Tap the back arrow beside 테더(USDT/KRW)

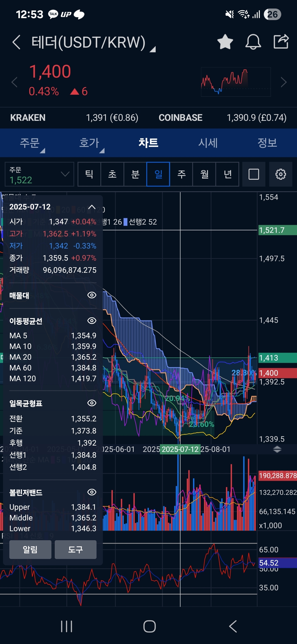(16, 42)
